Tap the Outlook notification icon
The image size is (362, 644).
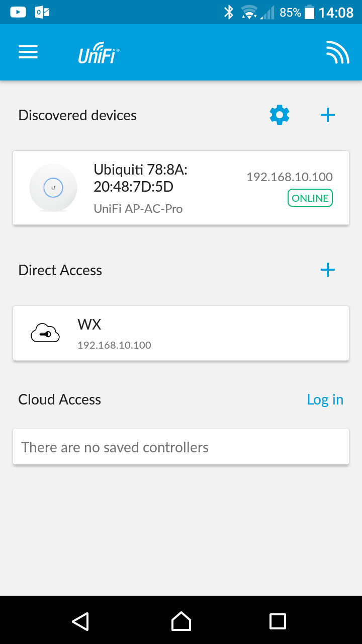coord(42,12)
